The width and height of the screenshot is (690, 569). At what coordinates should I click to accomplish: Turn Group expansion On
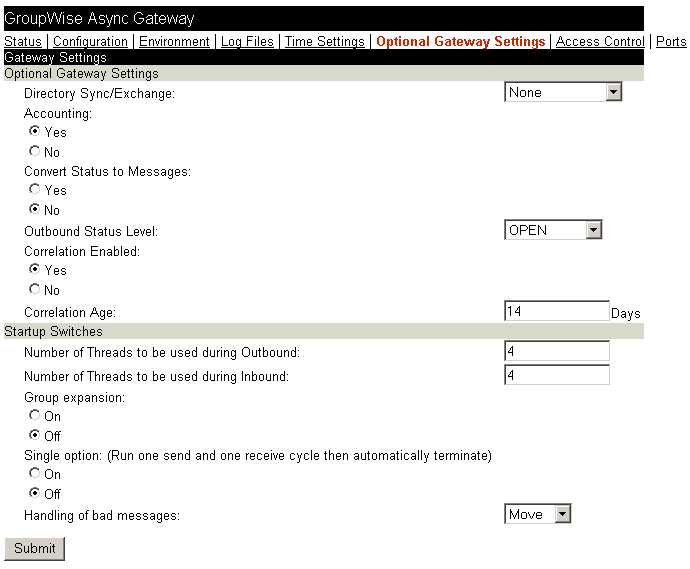coord(34,415)
